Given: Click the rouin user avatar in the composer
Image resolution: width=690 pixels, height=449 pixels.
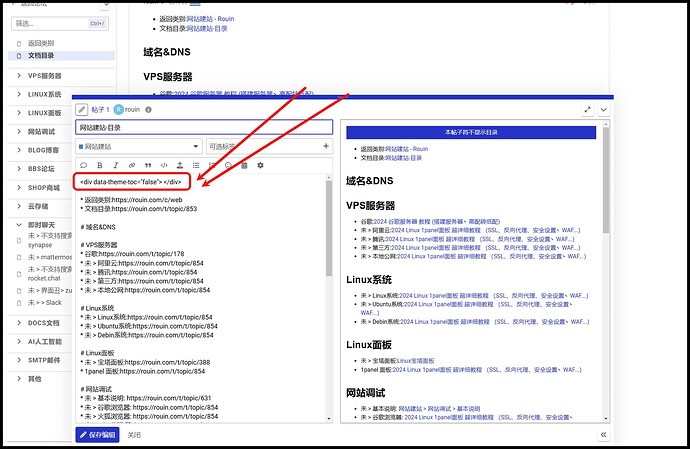Looking at the screenshot, I should [118, 110].
